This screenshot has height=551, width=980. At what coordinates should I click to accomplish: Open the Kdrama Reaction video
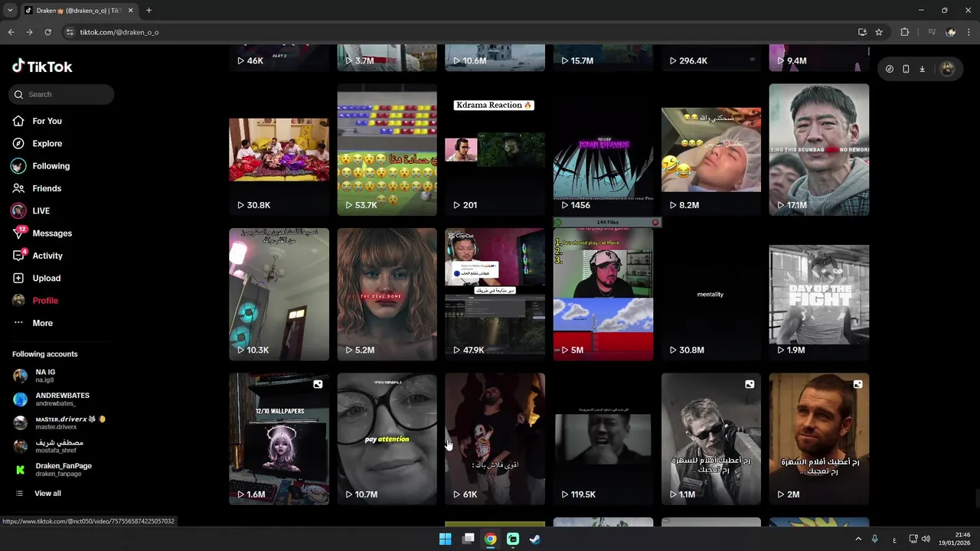tap(495, 150)
